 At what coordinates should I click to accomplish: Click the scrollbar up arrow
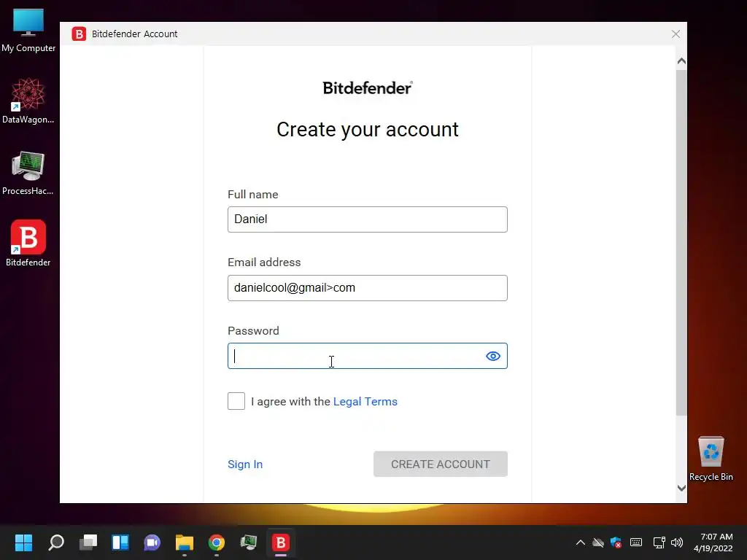tap(681, 61)
